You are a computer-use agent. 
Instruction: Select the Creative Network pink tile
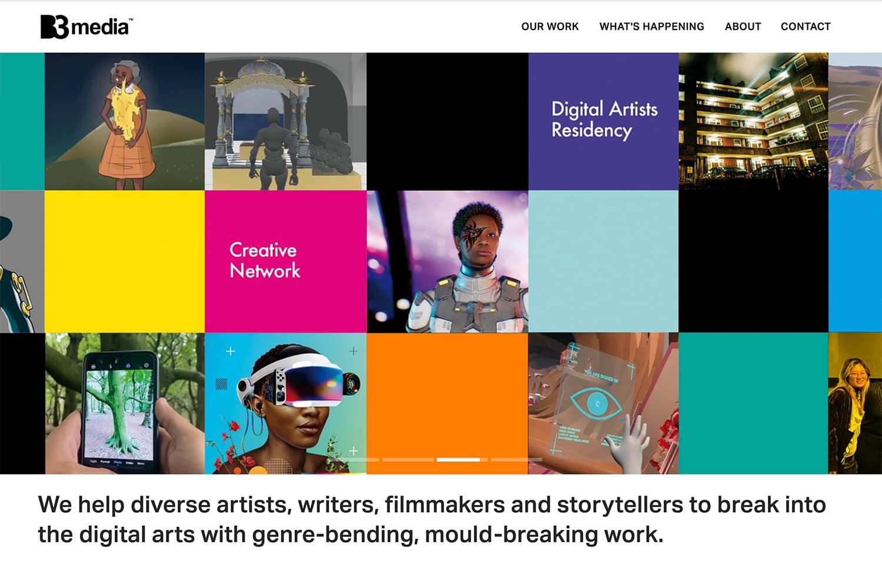[x=286, y=261]
